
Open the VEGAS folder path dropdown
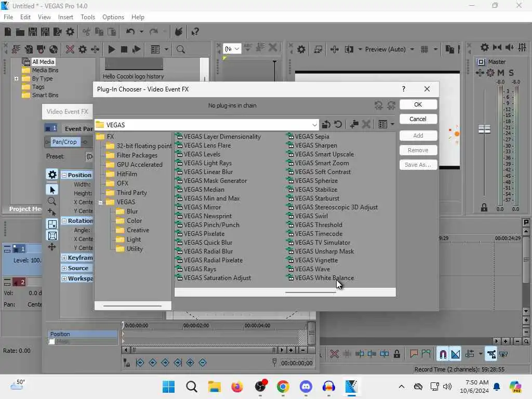point(314,125)
